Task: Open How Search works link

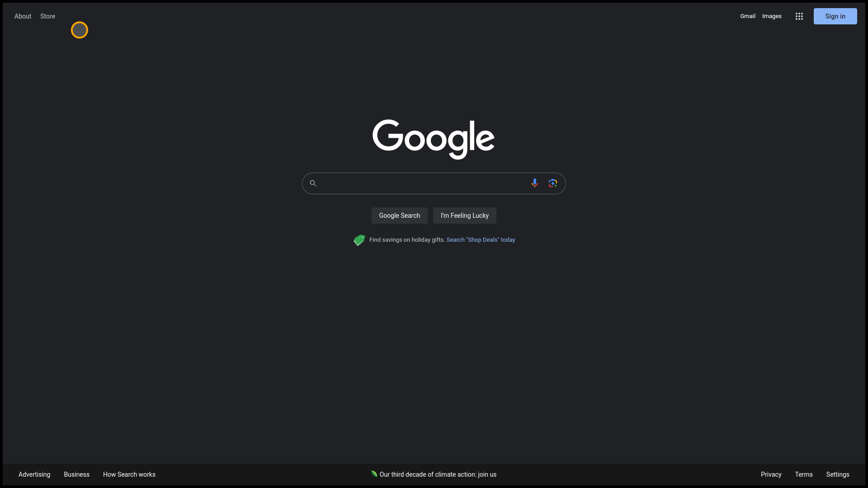Action: click(129, 474)
